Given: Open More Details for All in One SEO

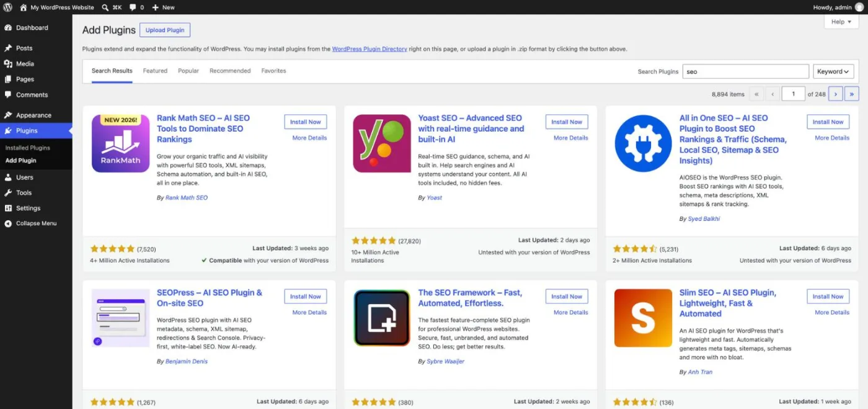Looking at the screenshot, I should 832,138.
